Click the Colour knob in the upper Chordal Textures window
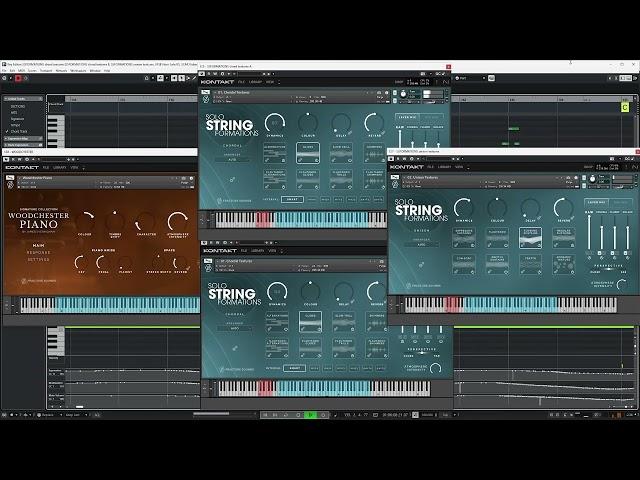 (308, 123)
